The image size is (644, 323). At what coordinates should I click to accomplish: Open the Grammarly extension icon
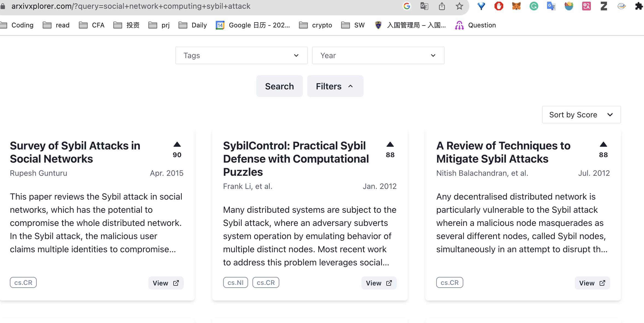pos(534,6)
